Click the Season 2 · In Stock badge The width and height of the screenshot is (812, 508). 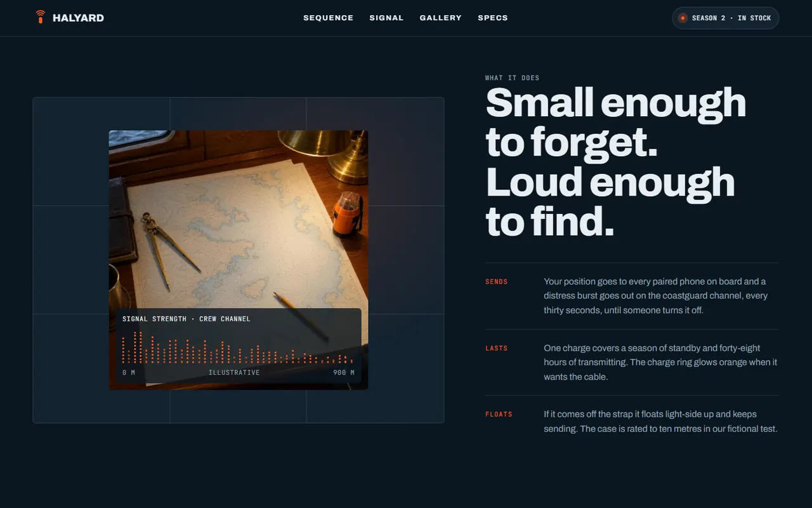pyautogui.click(x=726, y=18)
